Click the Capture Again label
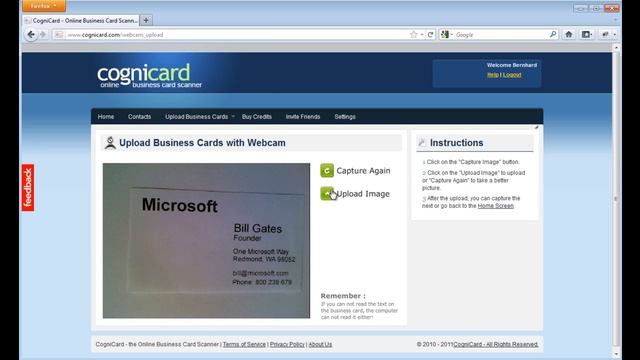Image resolution: width=640 pixels, height=360 pixels. point(363,171)
